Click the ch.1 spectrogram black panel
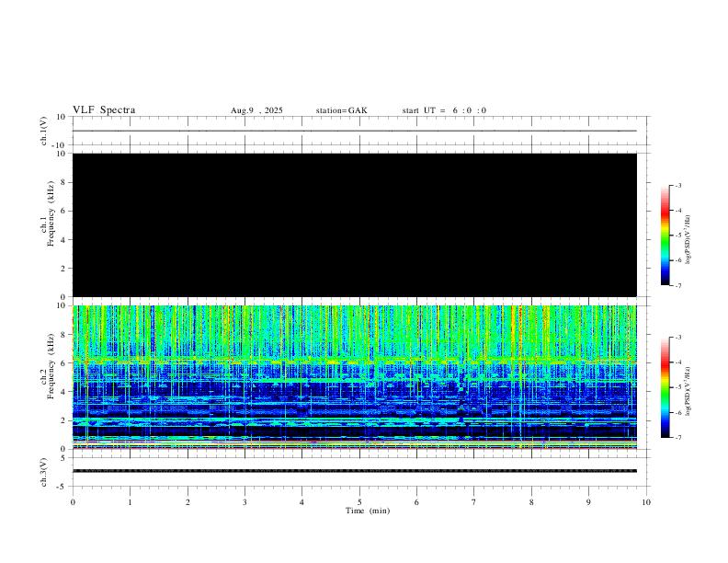This screenshot has height=563, width=728. [355, 224]
